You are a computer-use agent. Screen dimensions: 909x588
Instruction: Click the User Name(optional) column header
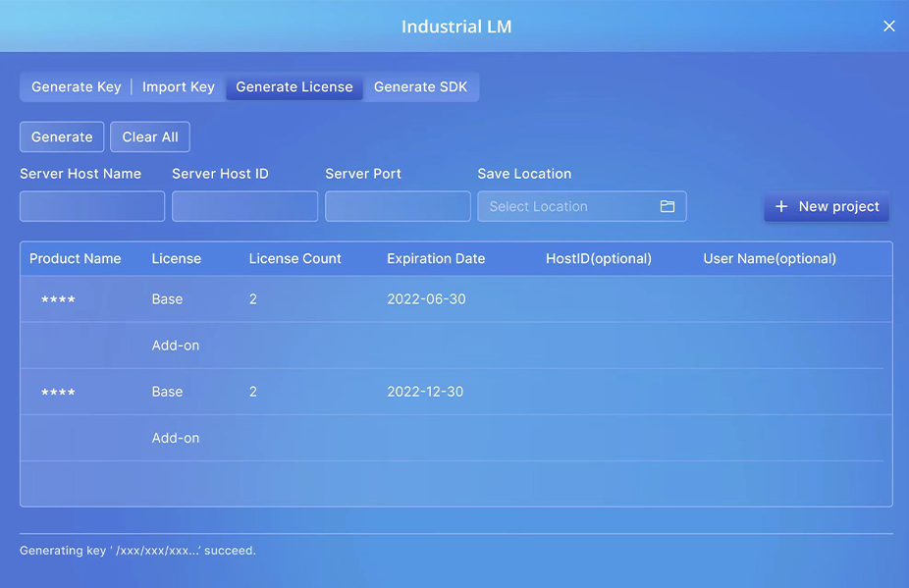point(770,258)
